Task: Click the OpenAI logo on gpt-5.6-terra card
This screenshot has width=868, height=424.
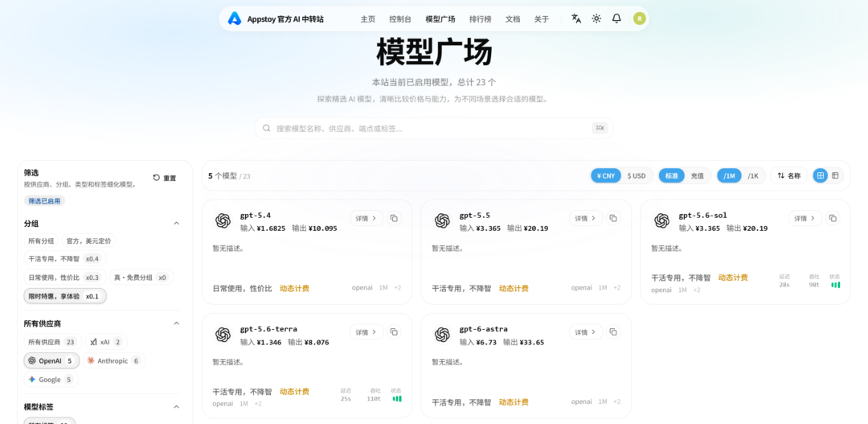Action: point(223,334)
